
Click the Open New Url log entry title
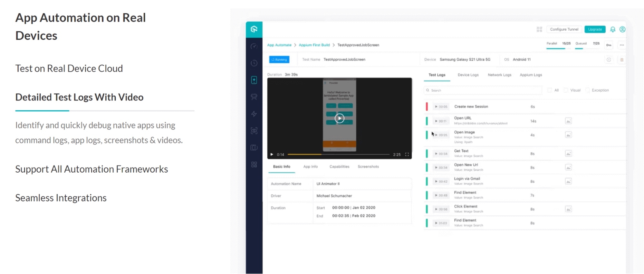466,165
